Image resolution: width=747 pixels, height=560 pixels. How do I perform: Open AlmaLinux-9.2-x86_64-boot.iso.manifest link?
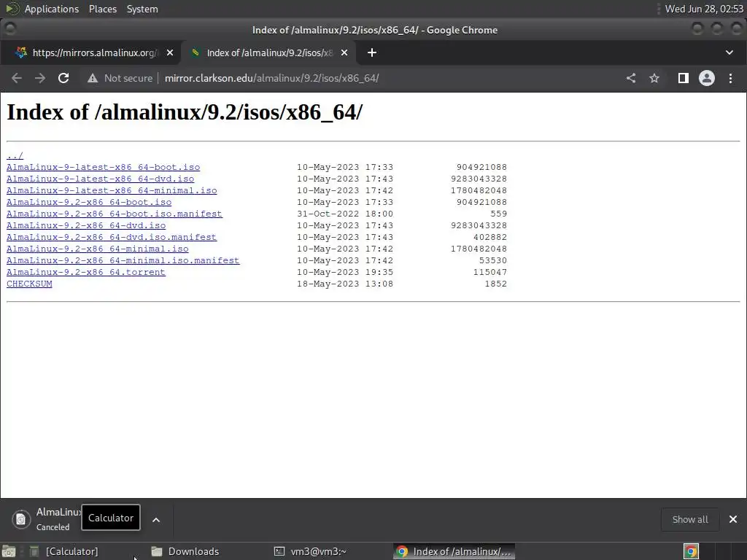tap(115, 214)
